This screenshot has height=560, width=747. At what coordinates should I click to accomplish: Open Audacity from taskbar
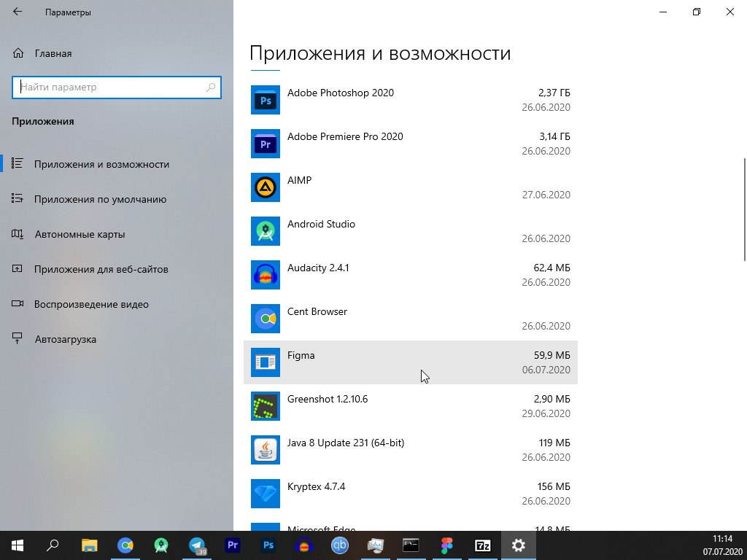coord(304,545)
